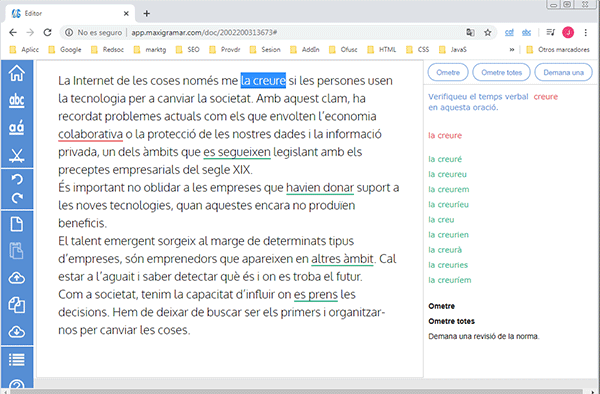Click 'Demana una revisió de la norma'
The width and height of the screenshot is (600, 394).
(x=484, y=337)
